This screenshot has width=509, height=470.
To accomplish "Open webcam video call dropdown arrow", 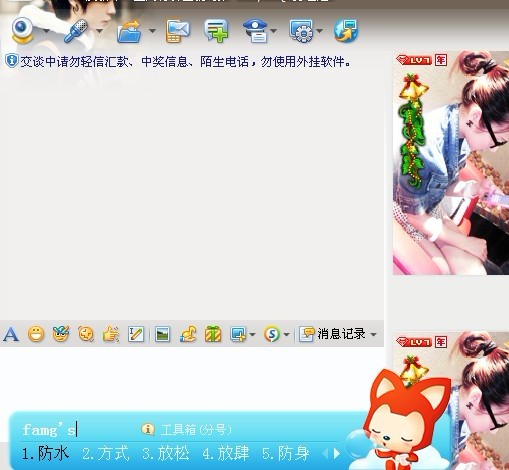I will coord(46,31).
